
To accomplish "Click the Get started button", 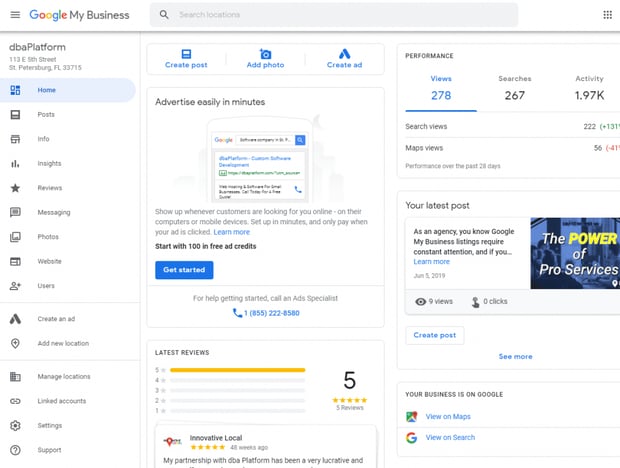I will click(x=184, y=270).
